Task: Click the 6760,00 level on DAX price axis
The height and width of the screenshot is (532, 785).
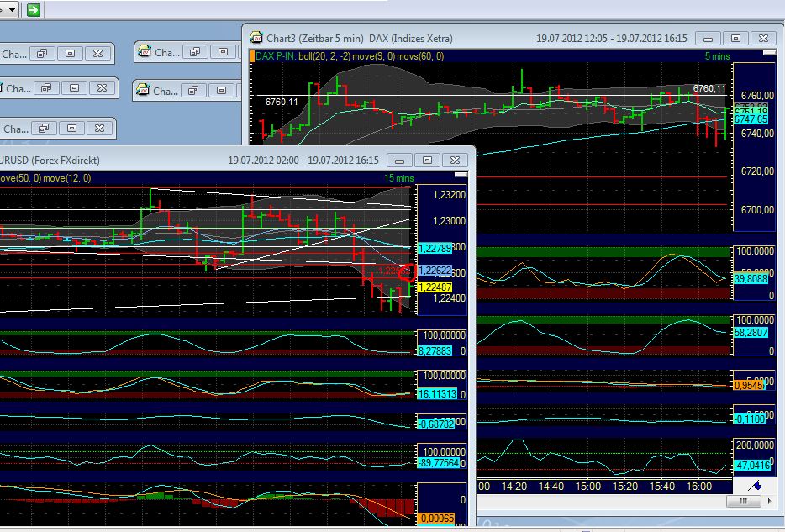Action: (x=757, y=95)
